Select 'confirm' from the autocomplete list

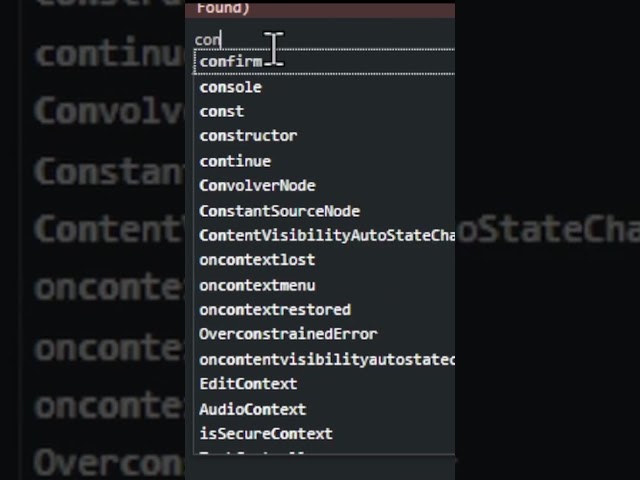(231, 62)
